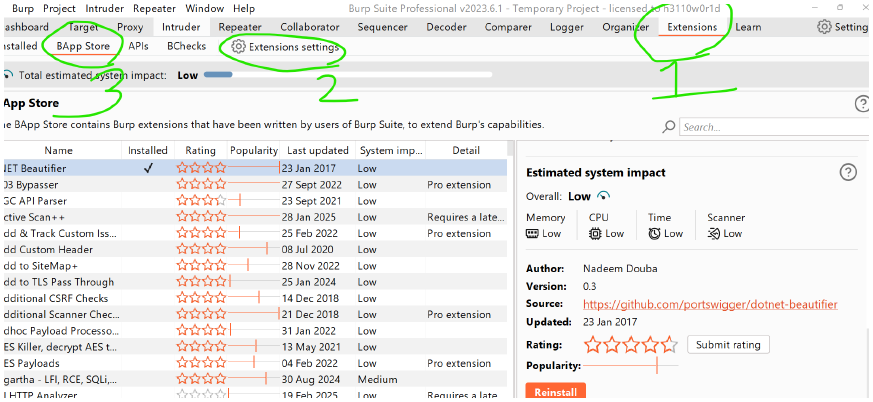Switch to the Organizer tab

[x=623, y=27]
